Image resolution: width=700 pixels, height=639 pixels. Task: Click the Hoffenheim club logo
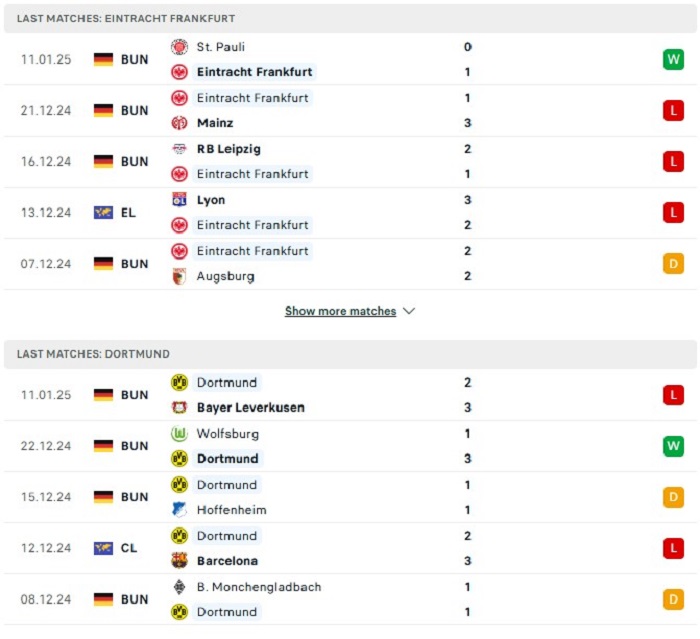tap(179, 510)
